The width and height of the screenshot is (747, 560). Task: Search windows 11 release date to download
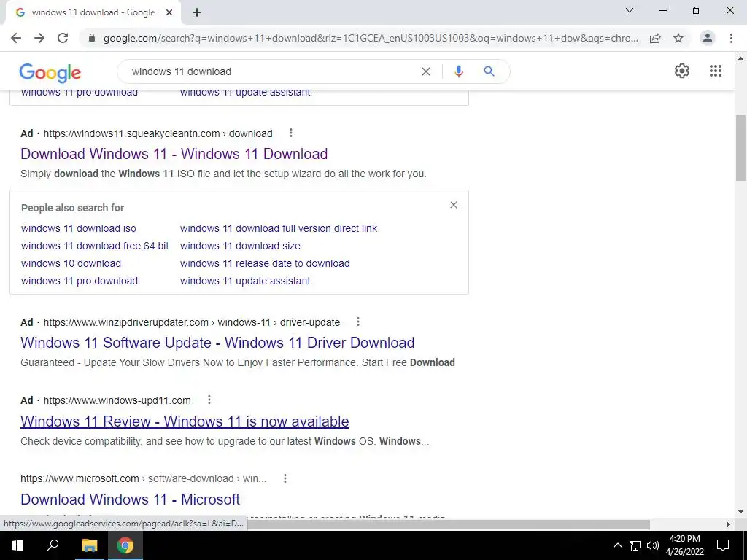tap(265, 263)
